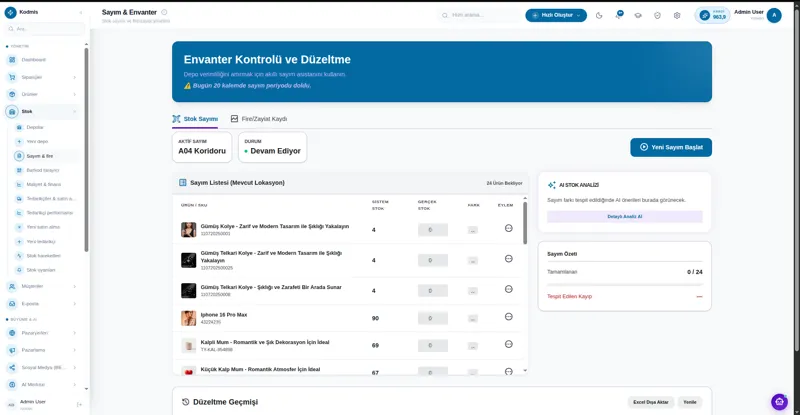Click the Sosyal Medya share icon

[12, 368]
